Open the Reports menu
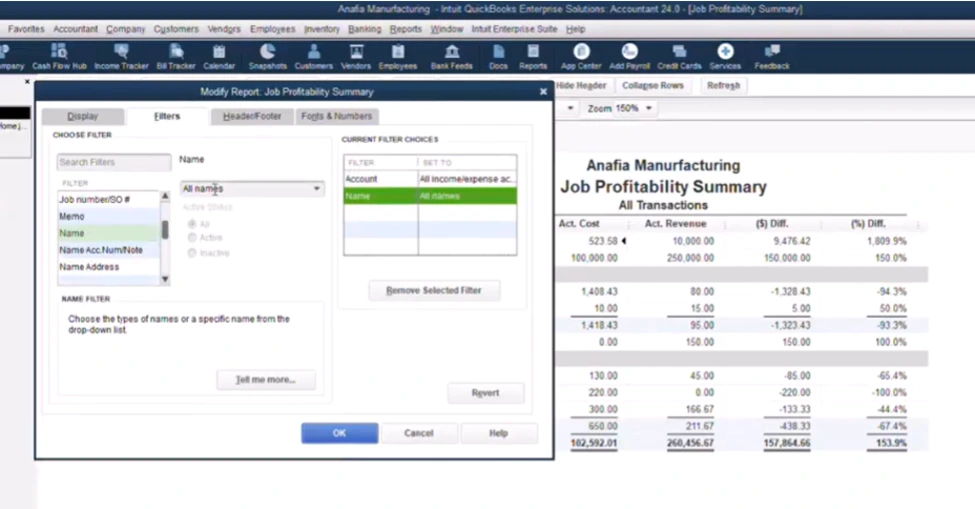The image size is (975, 509). 405,29
